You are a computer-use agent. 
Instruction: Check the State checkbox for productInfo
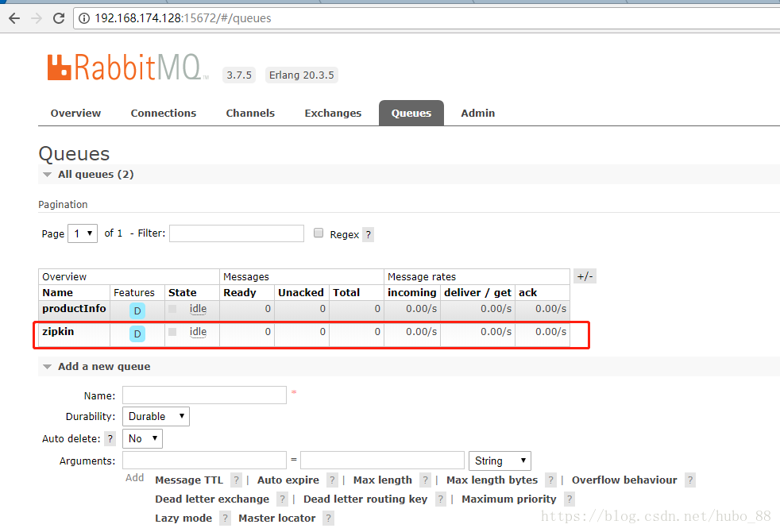pyautogui.click(x=172, y=310)
